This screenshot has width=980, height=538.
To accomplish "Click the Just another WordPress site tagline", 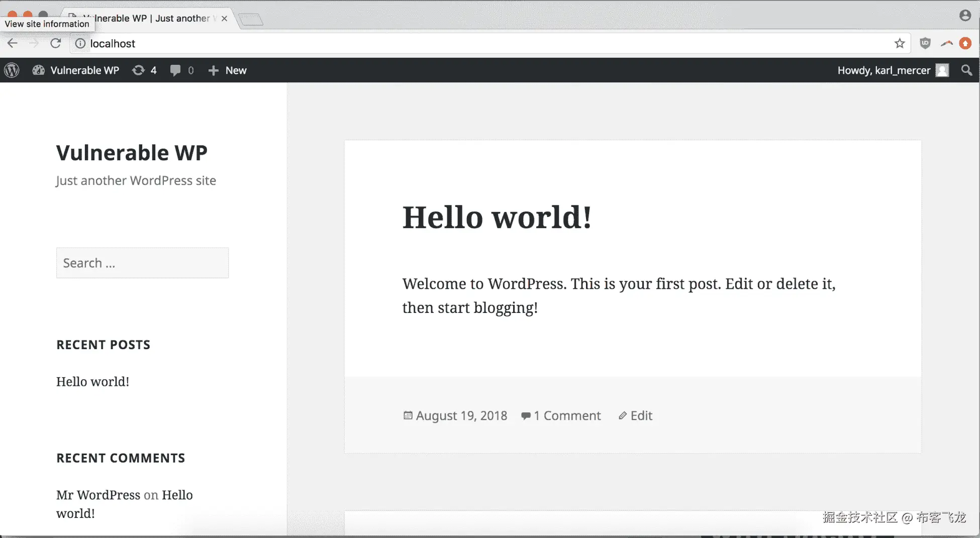I will (136, 181).
